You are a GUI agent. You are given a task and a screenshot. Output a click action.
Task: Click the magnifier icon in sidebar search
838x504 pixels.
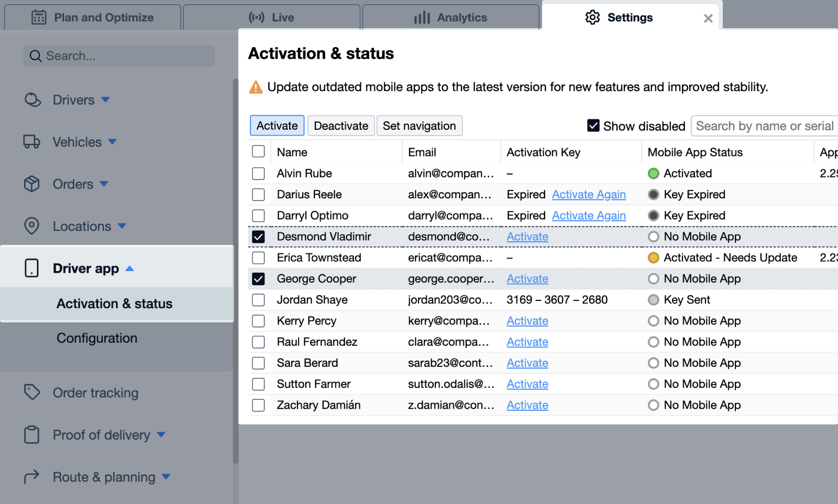point(36,56)
